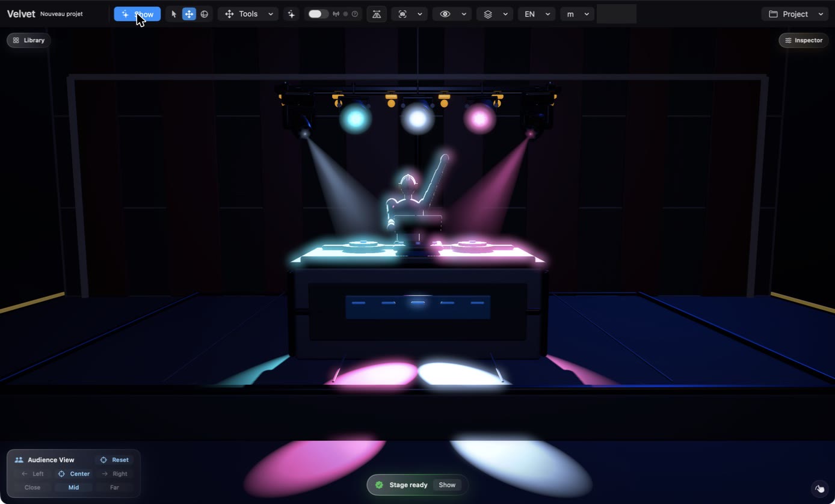Viewport: 835px width, 504px height.
Task: Click the Nouveau projet project name
Action: [x=61, y=14]
